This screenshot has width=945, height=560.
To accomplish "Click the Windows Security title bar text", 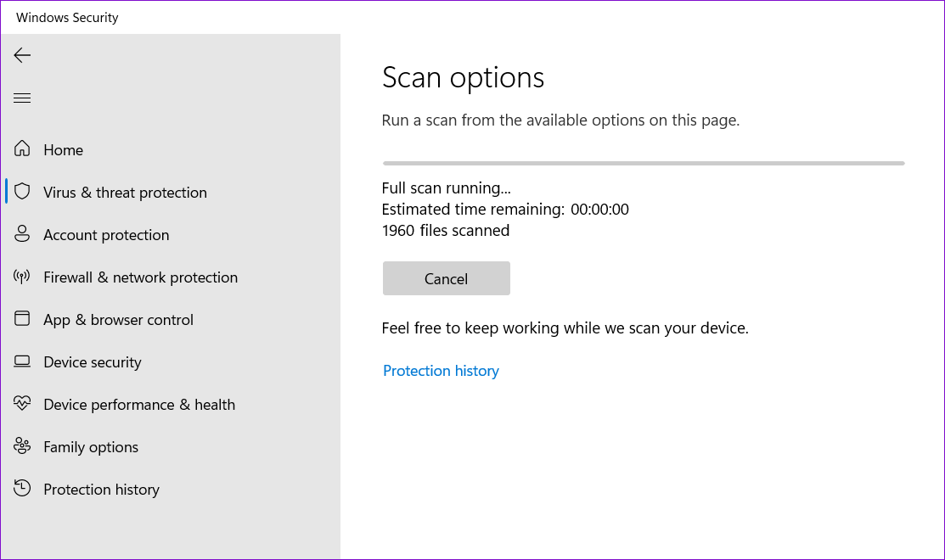I will [66, 17].
